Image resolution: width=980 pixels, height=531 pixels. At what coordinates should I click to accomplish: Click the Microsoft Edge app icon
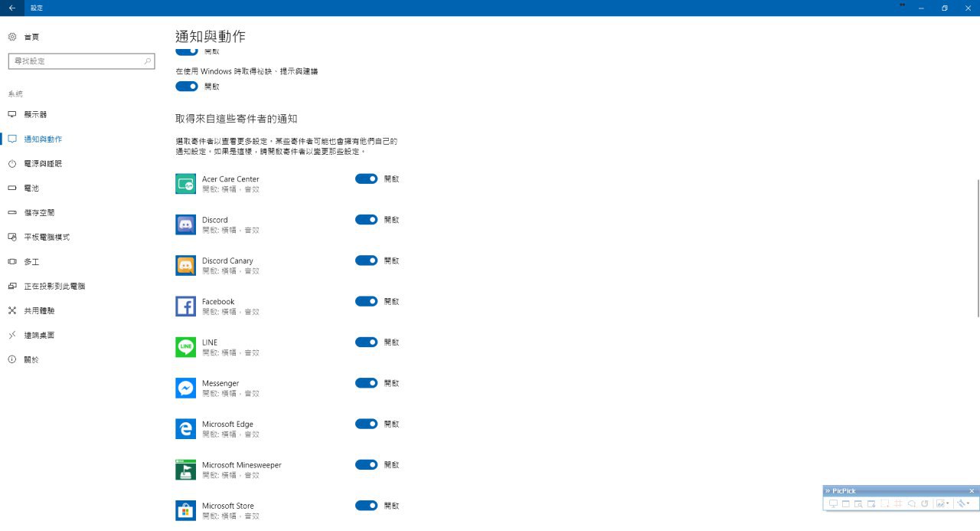(185, 428)
